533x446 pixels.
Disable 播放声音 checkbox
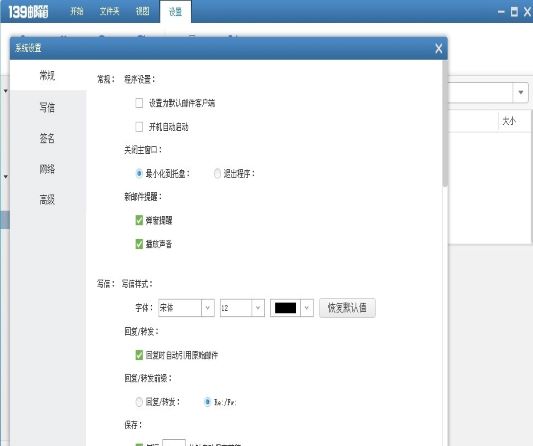(x=139, y=244)
